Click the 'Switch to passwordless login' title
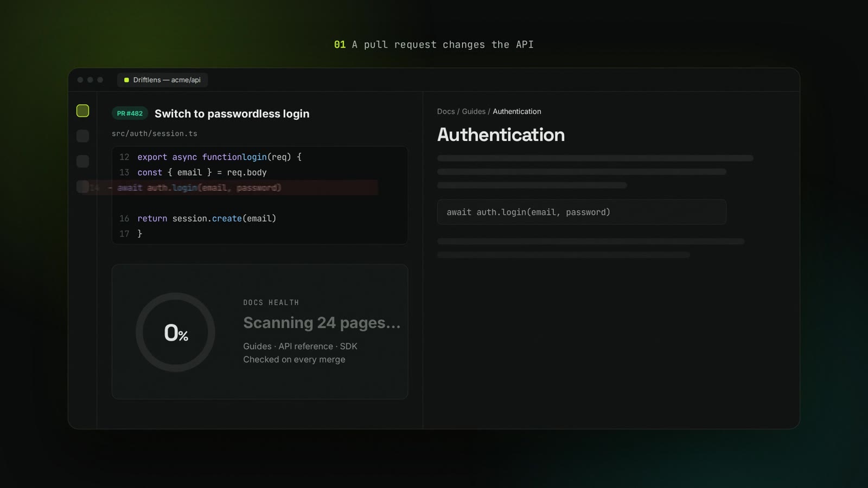 (232, 113)
